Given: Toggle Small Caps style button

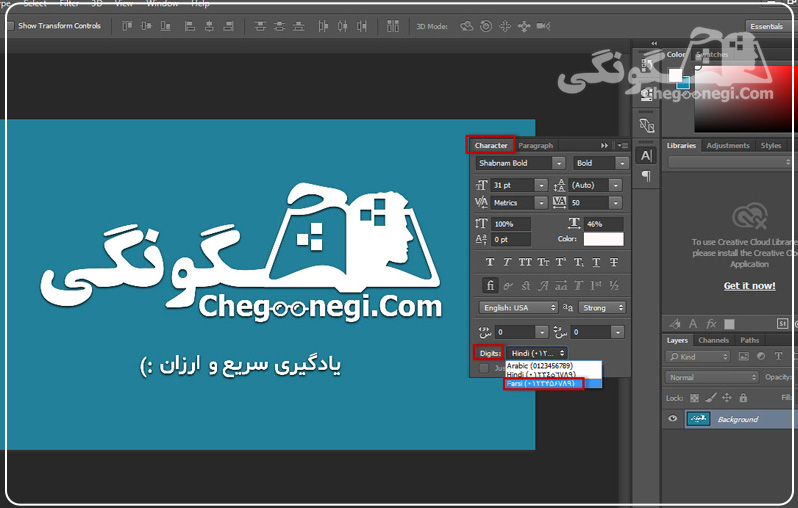Looking at the screenshot, I should click(x=543, y=262).
